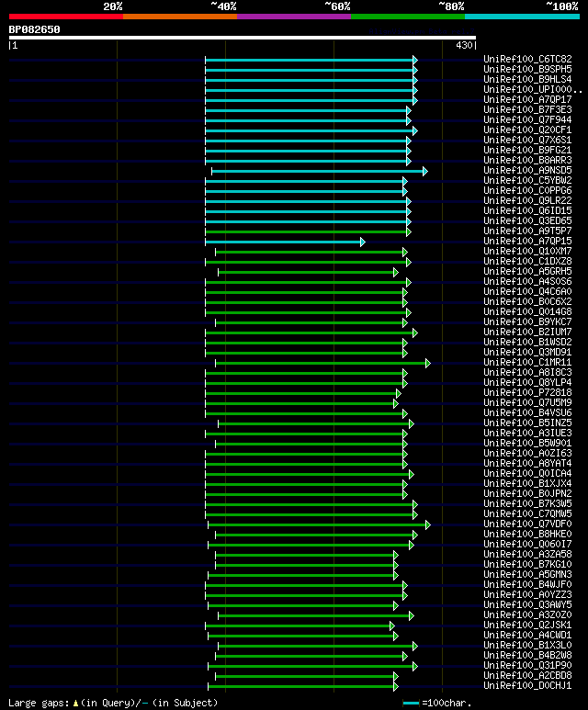
Task: Click the UniRef100_B2IUM7 label
Action: pos(527,332)
